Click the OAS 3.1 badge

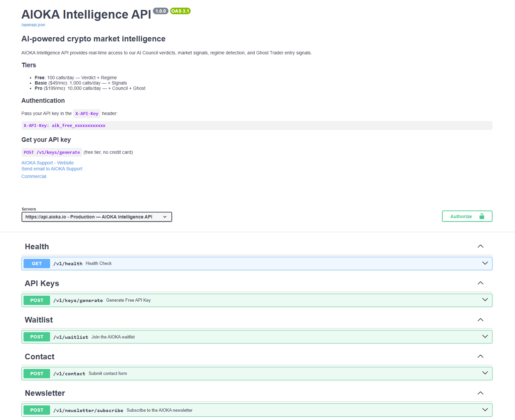tap(180, 11)
